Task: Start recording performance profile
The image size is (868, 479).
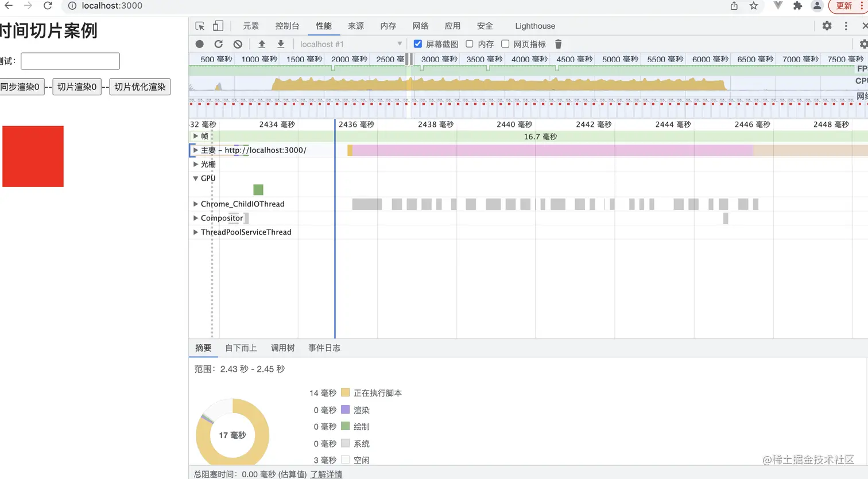Action: [x=199, y=44]
